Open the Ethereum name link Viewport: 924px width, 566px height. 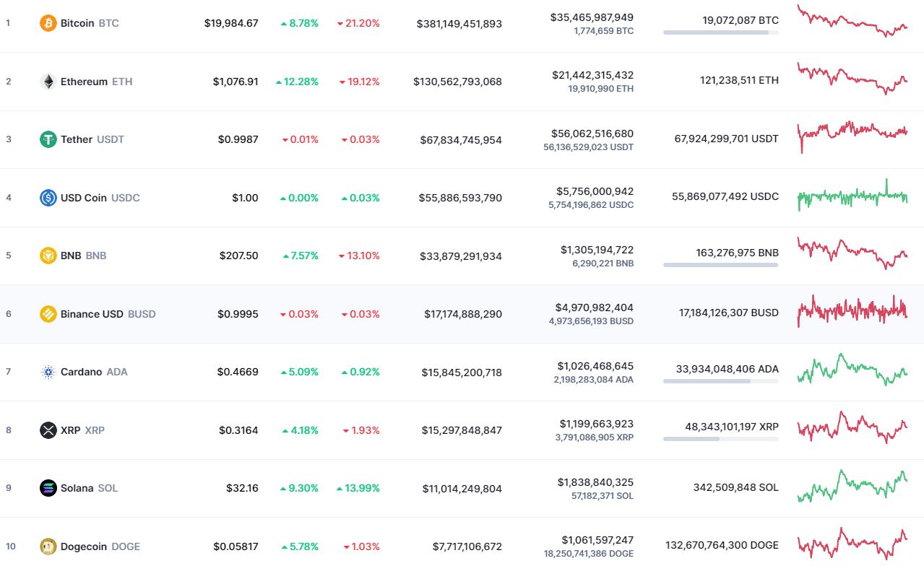84,82
